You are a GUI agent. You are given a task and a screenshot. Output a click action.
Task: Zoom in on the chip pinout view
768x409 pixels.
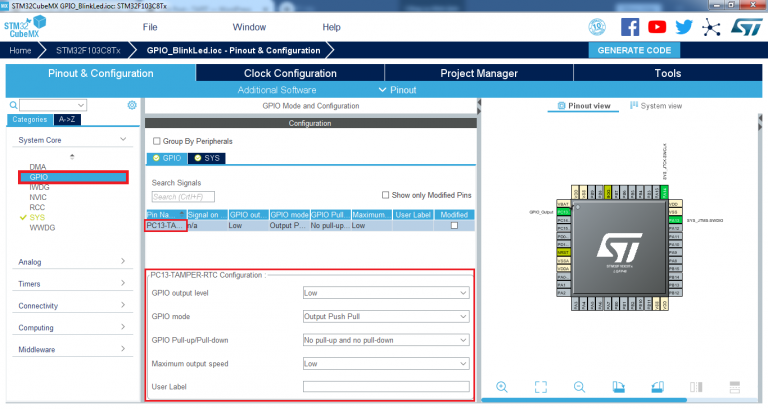tap(502, 386)
